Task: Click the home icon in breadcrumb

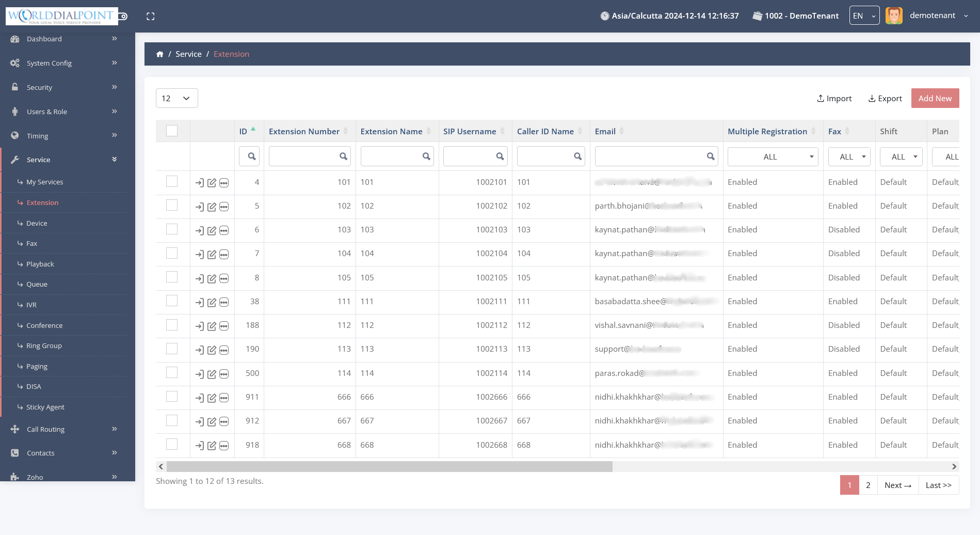Action: click(160, 54)
